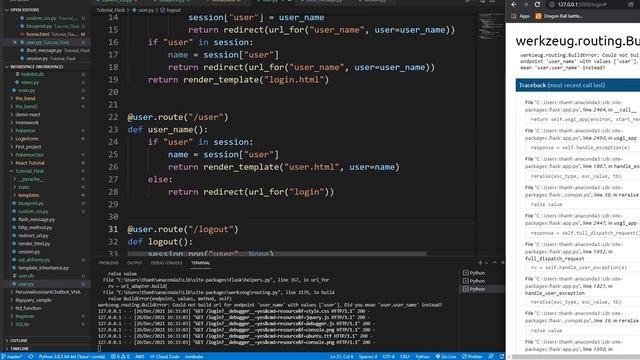Change indentation via Spaces: 4
Screen dimensions: 640x360
(368, 357)
